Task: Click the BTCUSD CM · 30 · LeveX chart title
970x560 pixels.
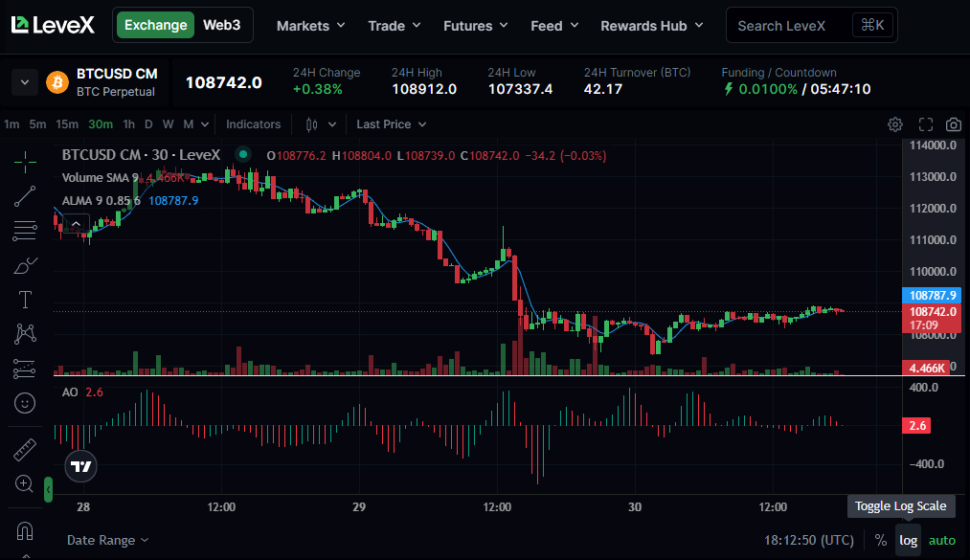Action: (x=141, y=154)
